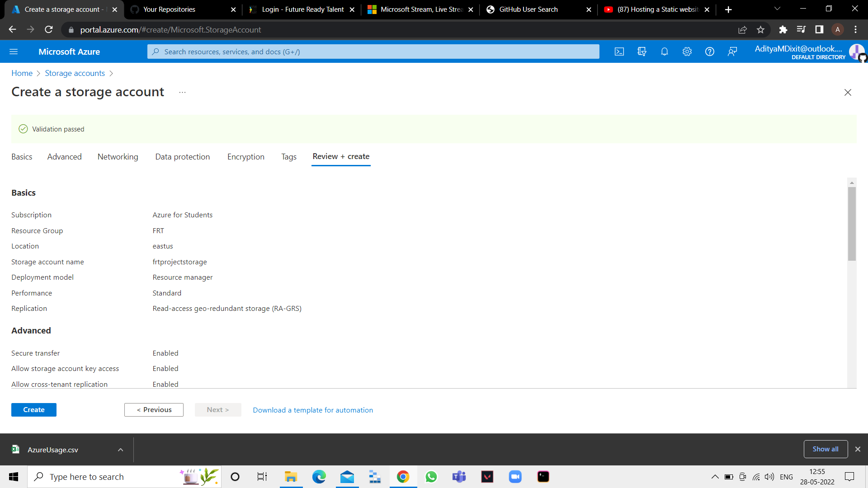Collapse the AzureUsage.csv download chevron
The image size is (868, 488).
120,450
